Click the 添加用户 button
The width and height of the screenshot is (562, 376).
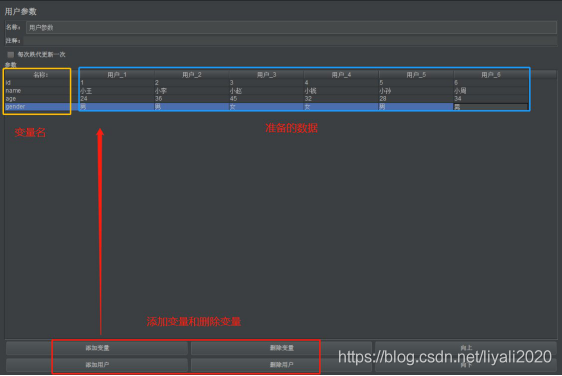(97, 365)
